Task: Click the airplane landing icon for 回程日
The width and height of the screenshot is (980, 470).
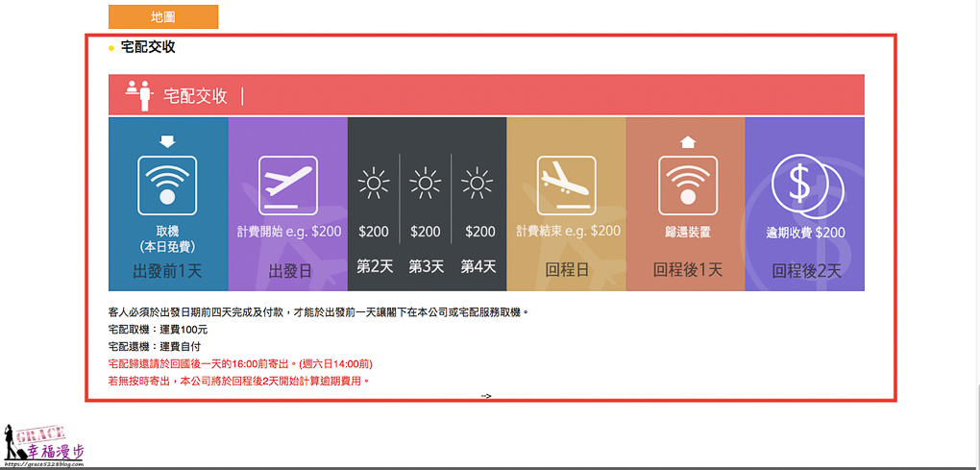Action: click(x=566, y=185)
